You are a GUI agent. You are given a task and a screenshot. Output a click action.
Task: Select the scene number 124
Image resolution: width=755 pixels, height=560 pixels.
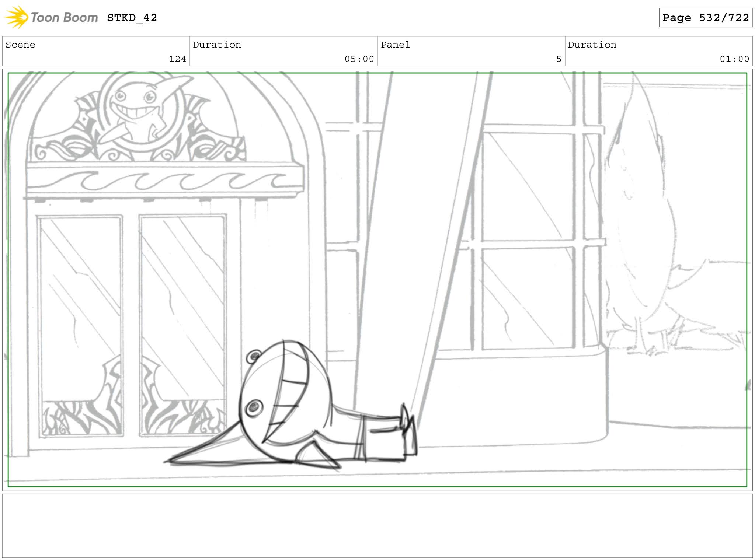click(x=177, y=59)
